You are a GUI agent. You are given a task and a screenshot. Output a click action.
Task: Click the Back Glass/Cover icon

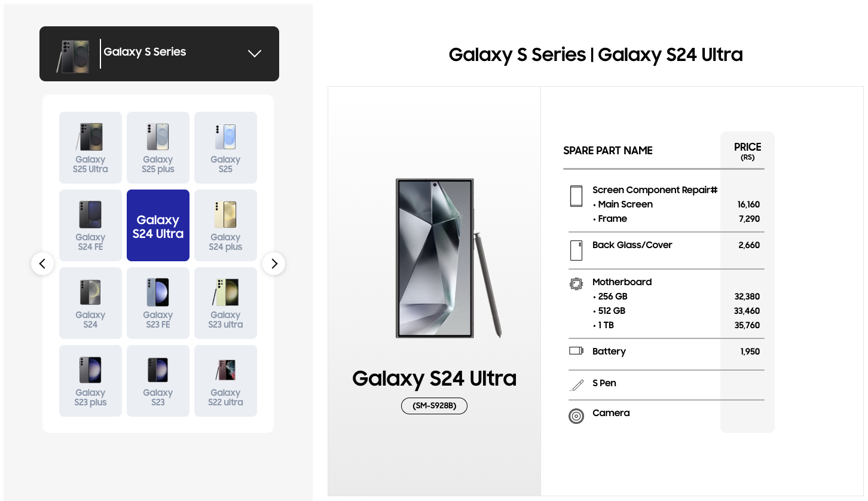[576, 250]
